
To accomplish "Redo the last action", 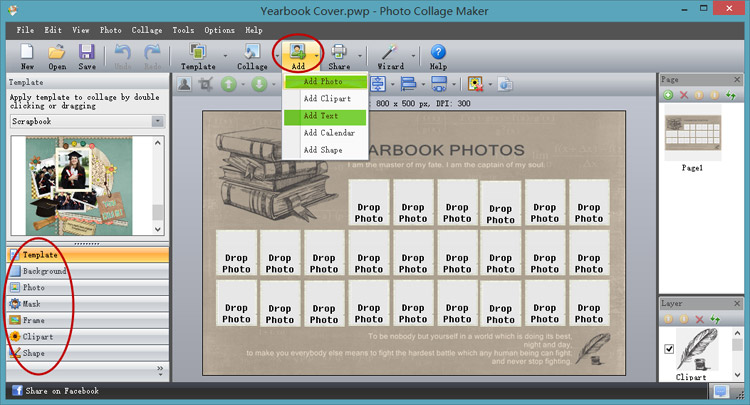I will (x=153, y=56).
